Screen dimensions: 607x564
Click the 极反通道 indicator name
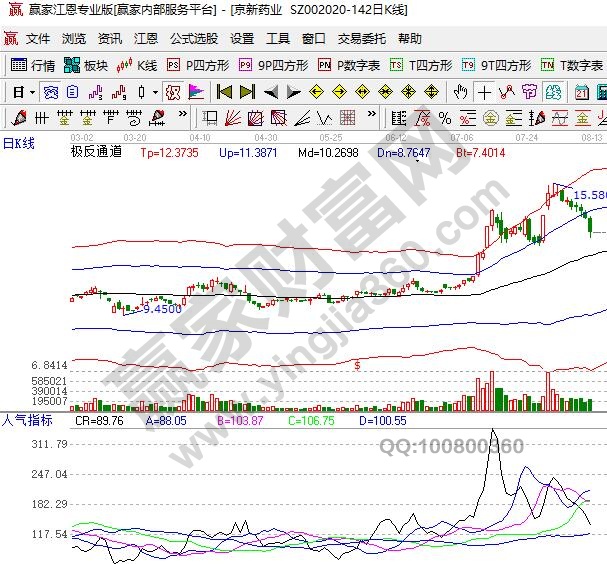coord(95,153)
